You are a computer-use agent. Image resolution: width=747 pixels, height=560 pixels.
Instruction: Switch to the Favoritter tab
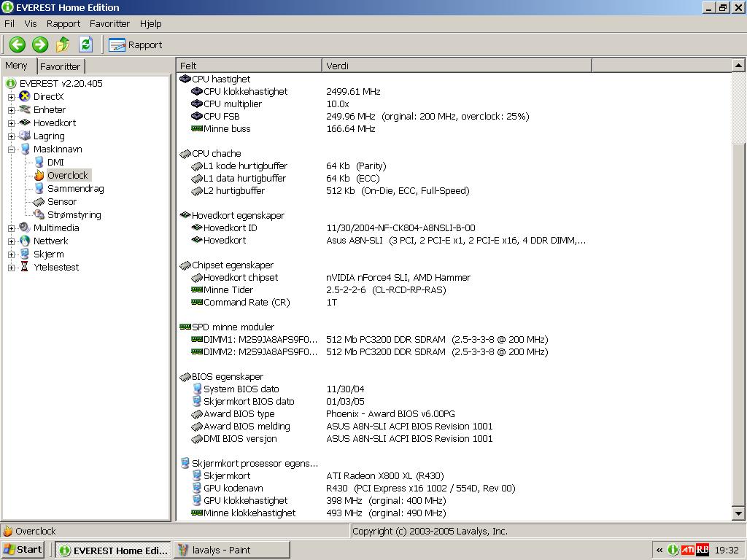[x=61, y=66]
